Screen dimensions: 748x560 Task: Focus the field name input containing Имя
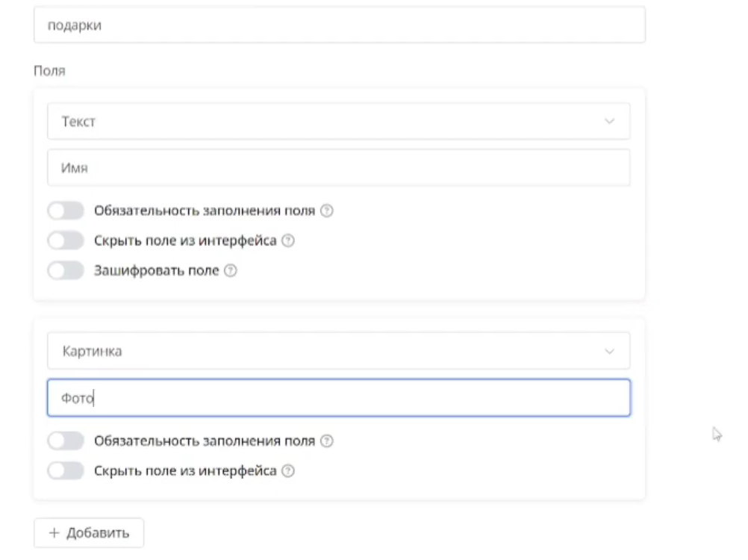coord(339,168)
